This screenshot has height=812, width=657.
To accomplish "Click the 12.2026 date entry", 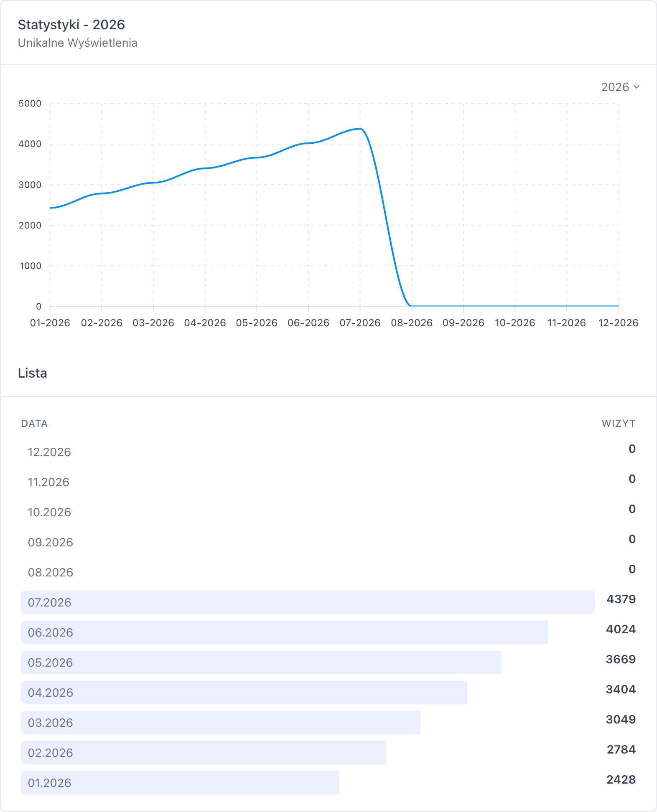I will pos(49,452).
